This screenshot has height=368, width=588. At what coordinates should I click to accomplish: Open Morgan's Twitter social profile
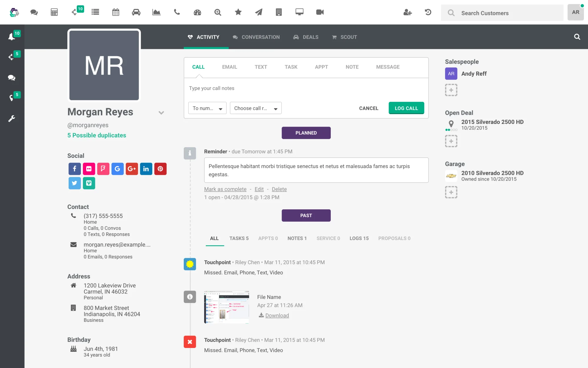pos(75,183)
